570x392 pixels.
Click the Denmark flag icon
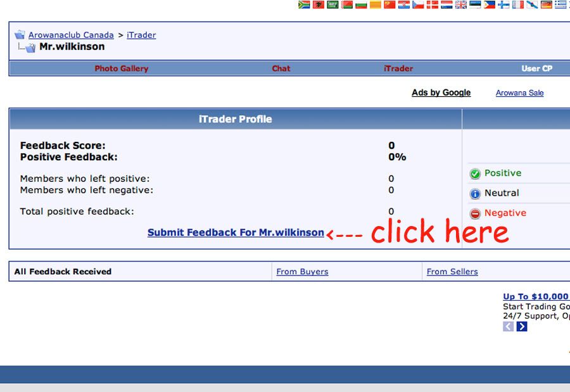point(432,4)
